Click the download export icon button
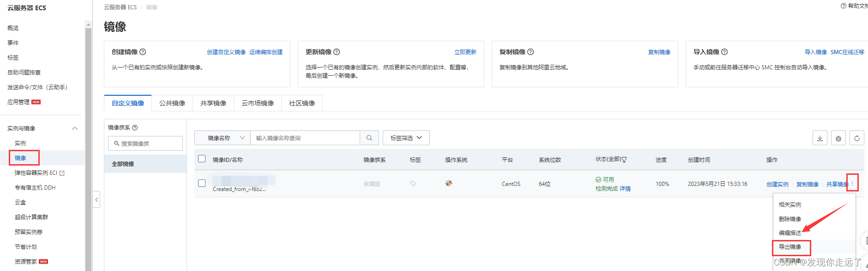Screen dimensions: 868x271 click(820, 138)
